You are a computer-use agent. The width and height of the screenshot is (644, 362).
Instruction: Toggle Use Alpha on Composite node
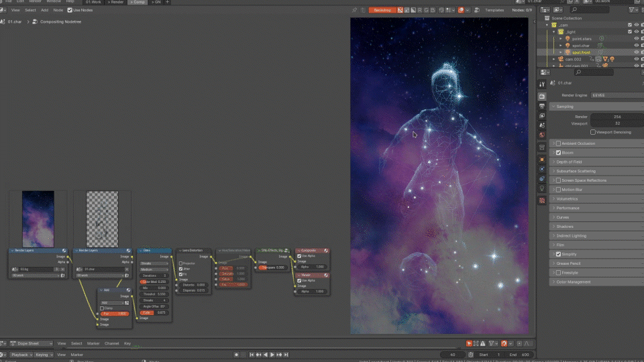299,256
